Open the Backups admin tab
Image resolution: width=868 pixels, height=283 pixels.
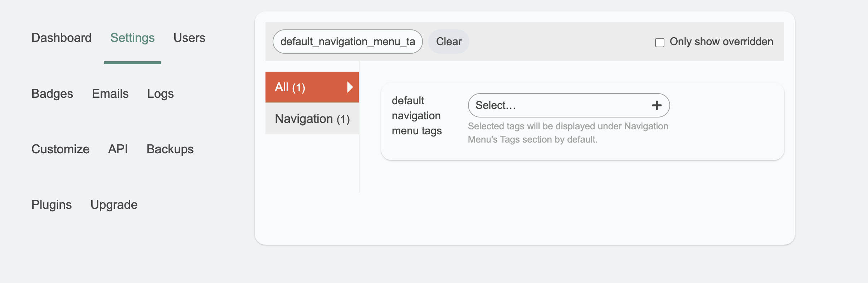tap(170, 149)
